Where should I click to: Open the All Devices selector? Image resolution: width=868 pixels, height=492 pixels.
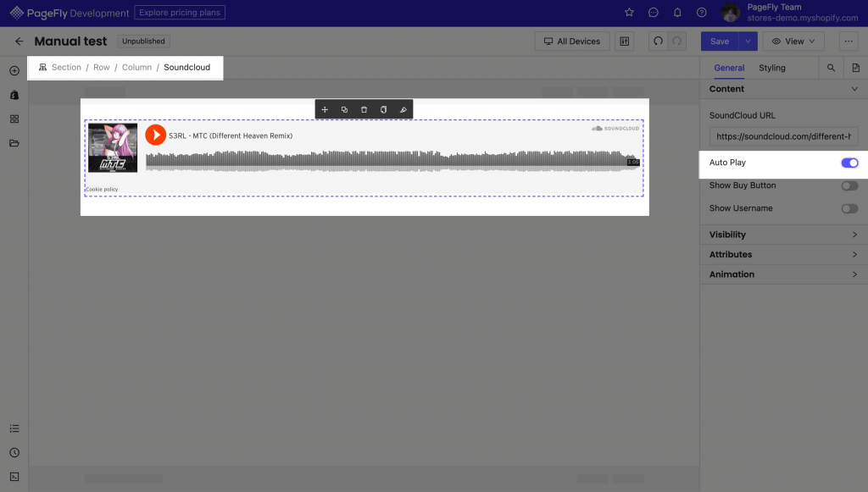572,41
